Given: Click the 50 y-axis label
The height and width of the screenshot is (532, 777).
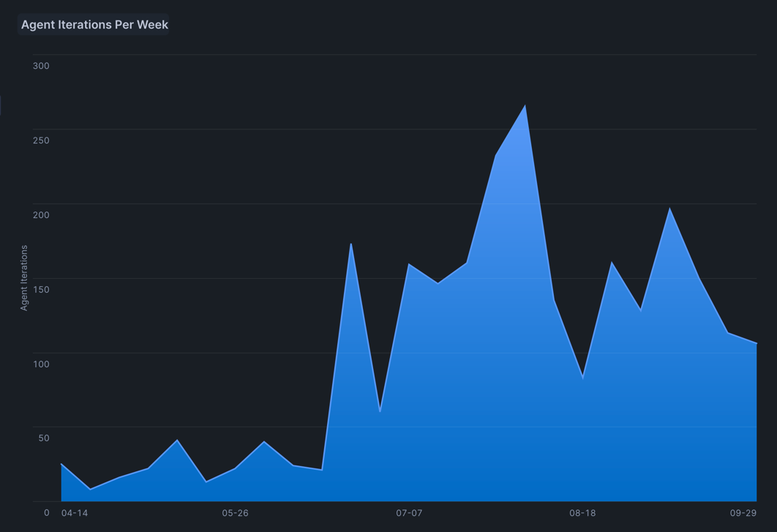Looking at the screenshot, I should [x=44, y=438].
